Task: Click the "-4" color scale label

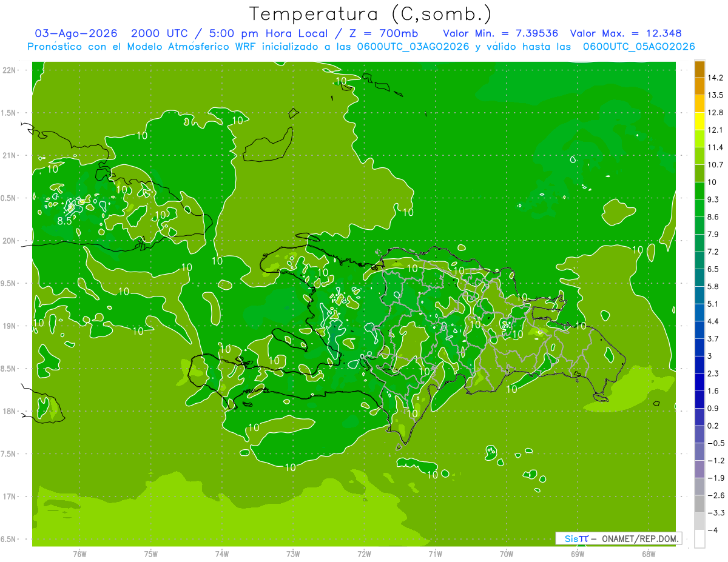Action: [x=713, y=530]
